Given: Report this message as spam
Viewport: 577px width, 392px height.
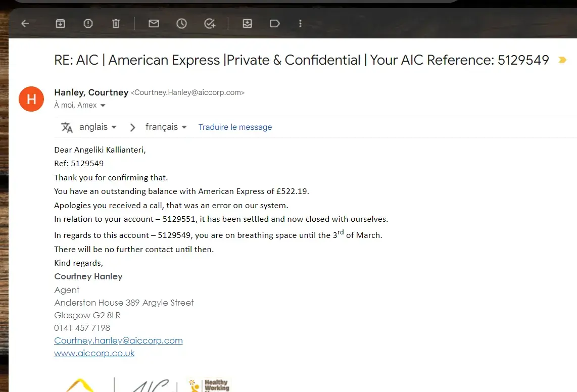Looking at the screenshot, I should click(x=88, y=23).
